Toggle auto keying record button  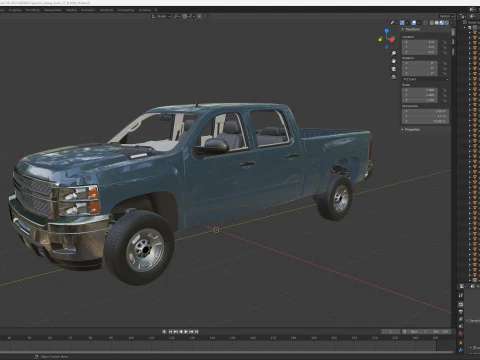click(164, 331)
